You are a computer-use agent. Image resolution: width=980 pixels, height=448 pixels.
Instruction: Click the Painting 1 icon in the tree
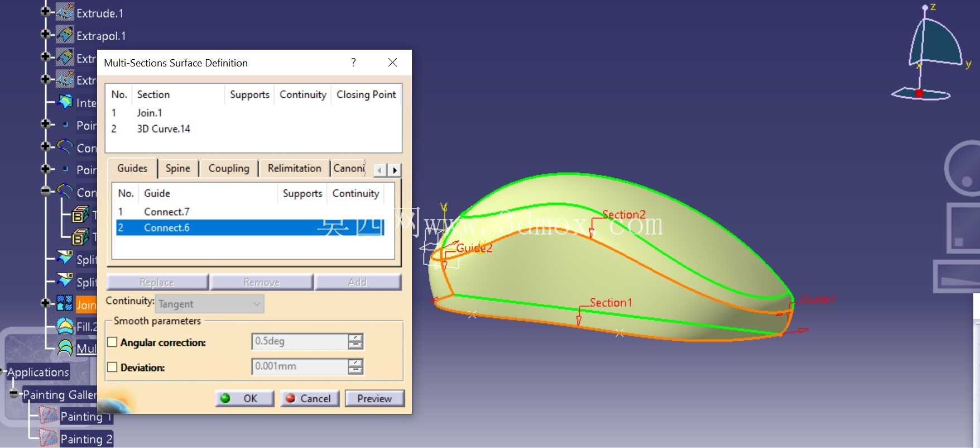pos(48,416)
